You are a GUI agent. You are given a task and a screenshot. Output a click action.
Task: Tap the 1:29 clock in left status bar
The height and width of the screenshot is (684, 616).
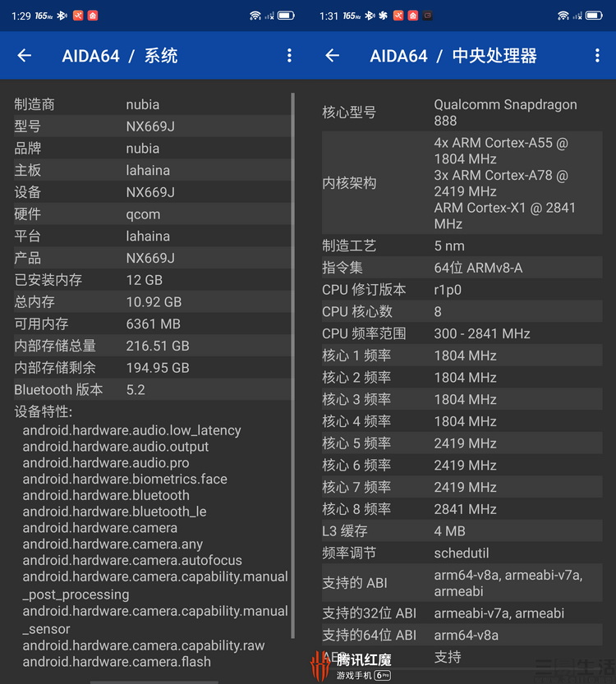tap(21, 16)
